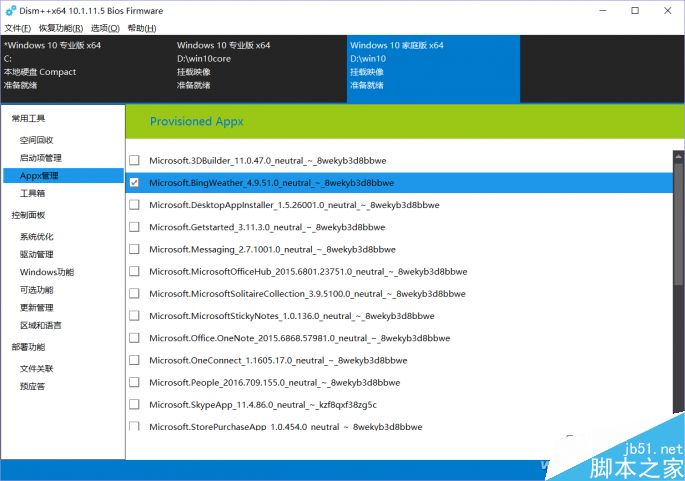This screenshot has height=481, width=685.
Task: Open 空间回收 in the sidebar
Action: coord(36,140)
